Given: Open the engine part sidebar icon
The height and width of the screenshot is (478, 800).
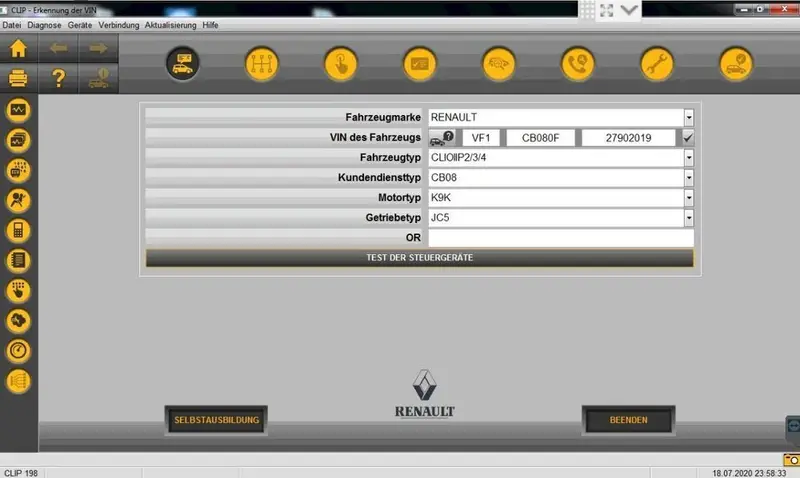Looking at the screenshot, I should click(18, 321).
